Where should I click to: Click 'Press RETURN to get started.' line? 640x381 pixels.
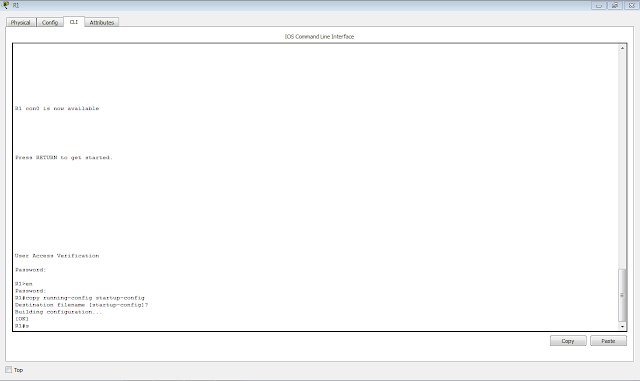click(x=64, y=157)
